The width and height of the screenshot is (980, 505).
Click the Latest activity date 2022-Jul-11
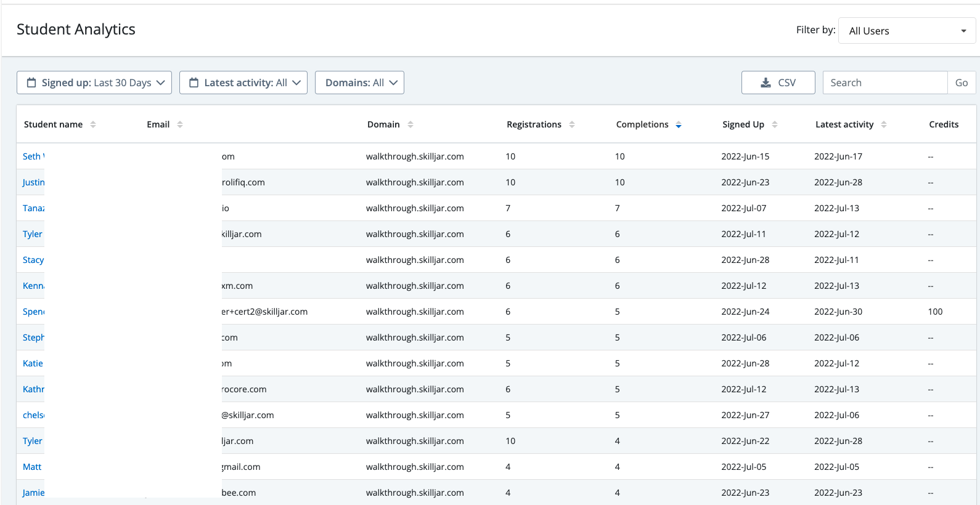(x=836, y=260)
